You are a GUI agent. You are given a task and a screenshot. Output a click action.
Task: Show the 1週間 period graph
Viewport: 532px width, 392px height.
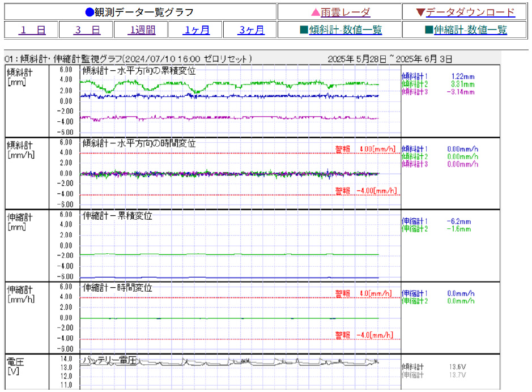click(x=142, y=31)
